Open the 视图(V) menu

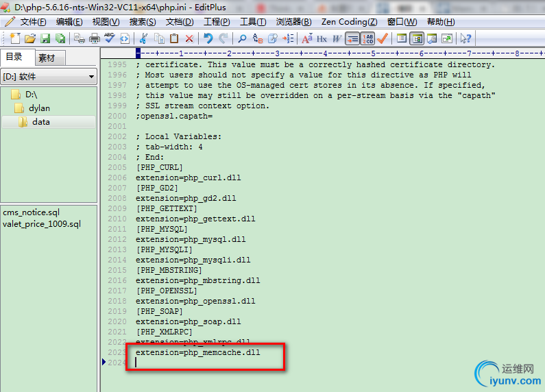[x=106, y=22]
